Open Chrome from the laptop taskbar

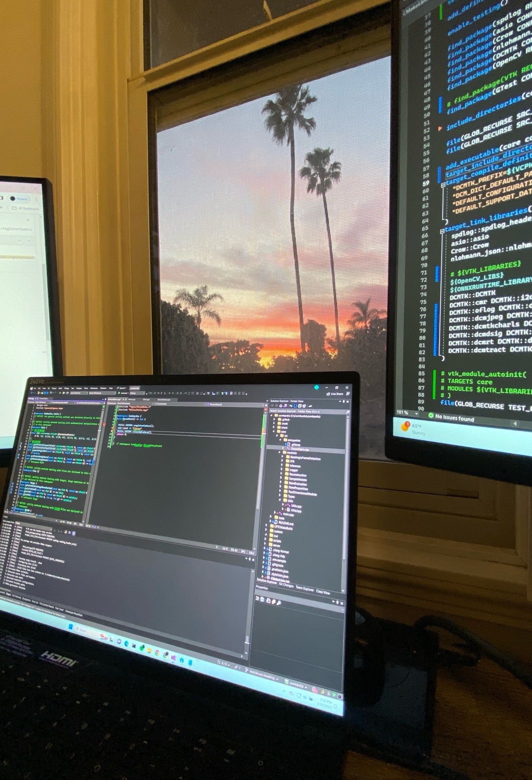coord(157,653)
